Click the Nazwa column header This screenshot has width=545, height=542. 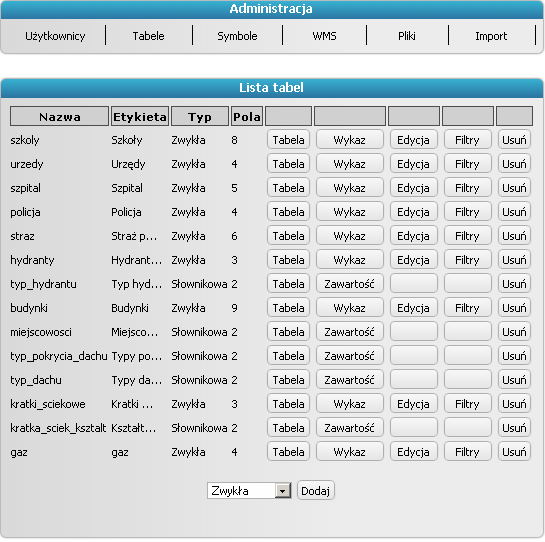[59, 116]
